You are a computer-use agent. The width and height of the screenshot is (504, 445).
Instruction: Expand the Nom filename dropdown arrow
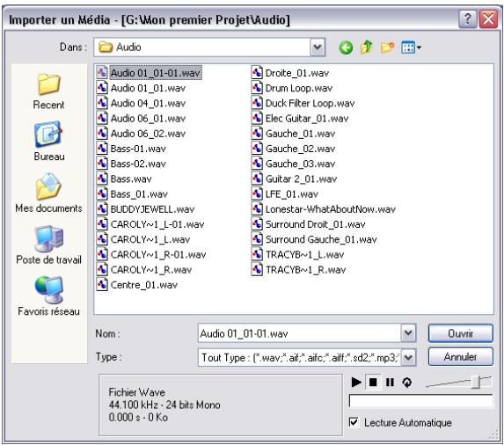pyautogui.click(x=408, y=332)
